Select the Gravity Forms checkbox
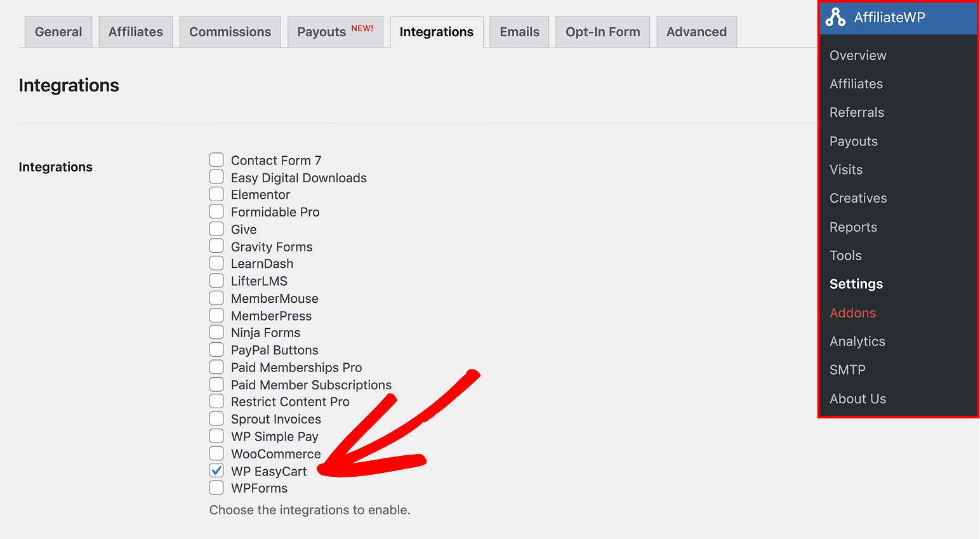The width and height of the screenshot is (980, 539). click(216, 246)
